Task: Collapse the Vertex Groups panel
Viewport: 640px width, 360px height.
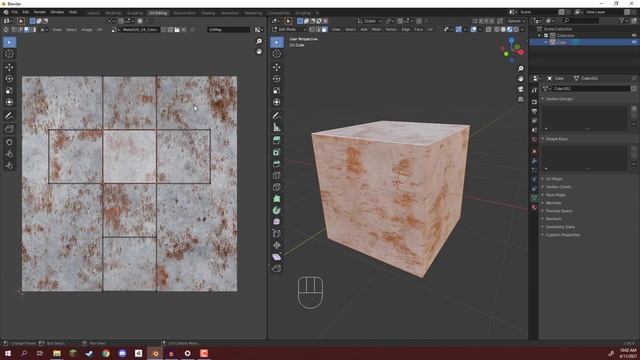Action: point(559,99)
